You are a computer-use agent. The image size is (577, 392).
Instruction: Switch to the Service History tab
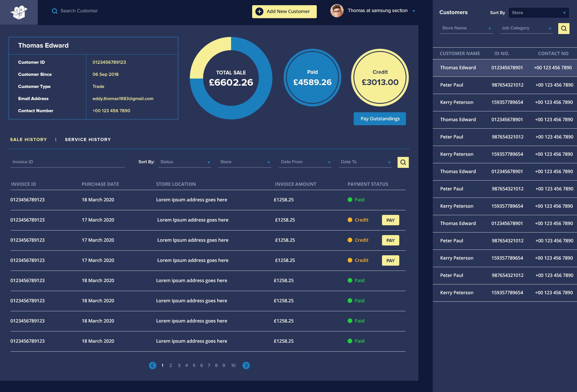click(88, 140)
